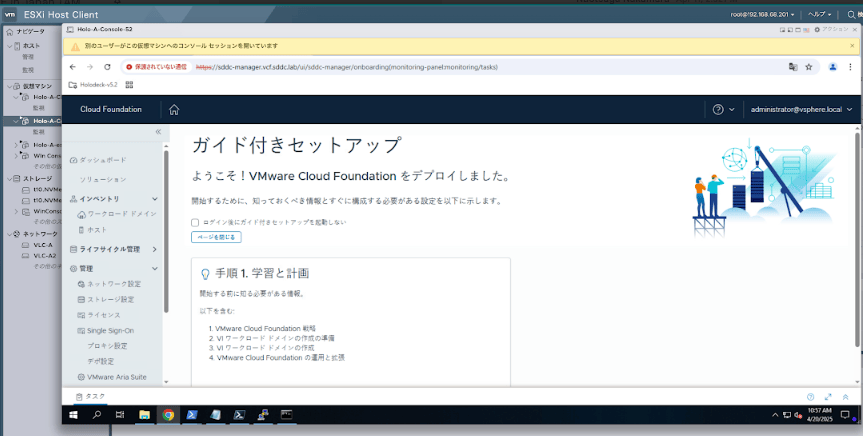Image resolution: width=863 pixels, height=436 pixels.
Task: Click the SDDC Manager sidebar scrollbar
Action: pyautogui.click(x=166, y=231)
